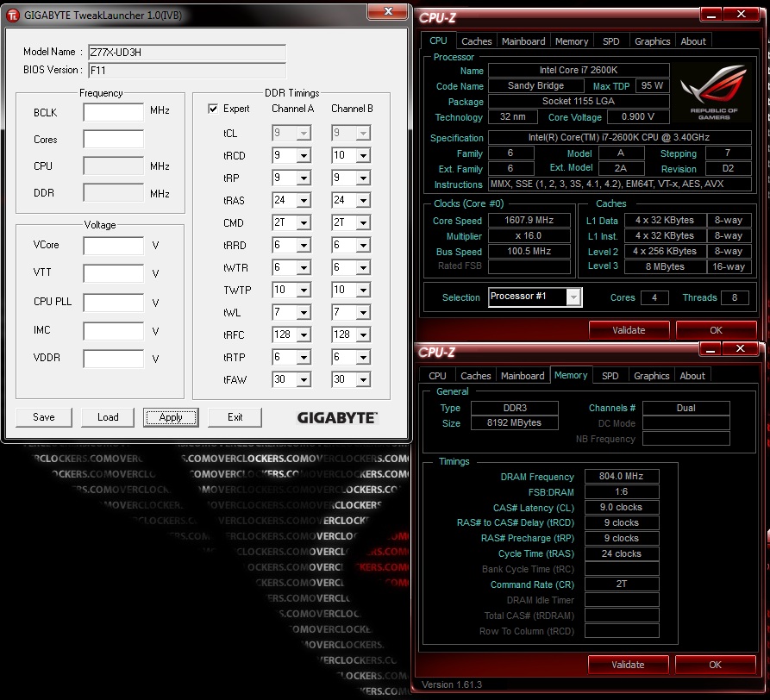Apply the DDR timing settings
The height and width of the screenshot is (700, 770).
(171, 417)
